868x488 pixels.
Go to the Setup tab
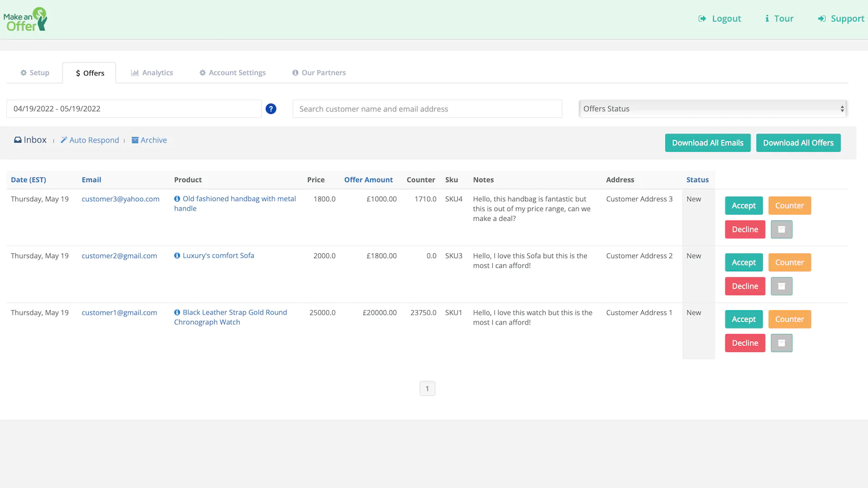[x=35, y=73]
